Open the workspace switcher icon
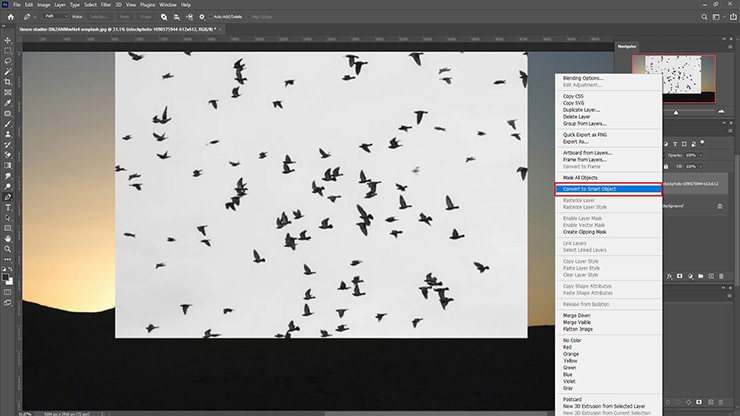 (x=717, y=17)
